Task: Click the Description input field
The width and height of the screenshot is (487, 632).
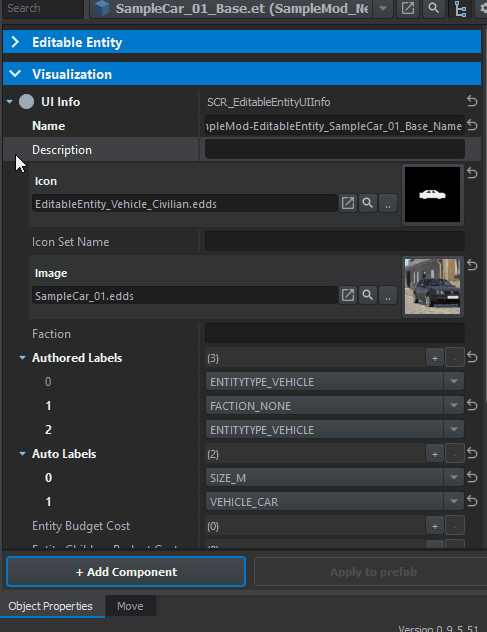Action: point(335,150)
